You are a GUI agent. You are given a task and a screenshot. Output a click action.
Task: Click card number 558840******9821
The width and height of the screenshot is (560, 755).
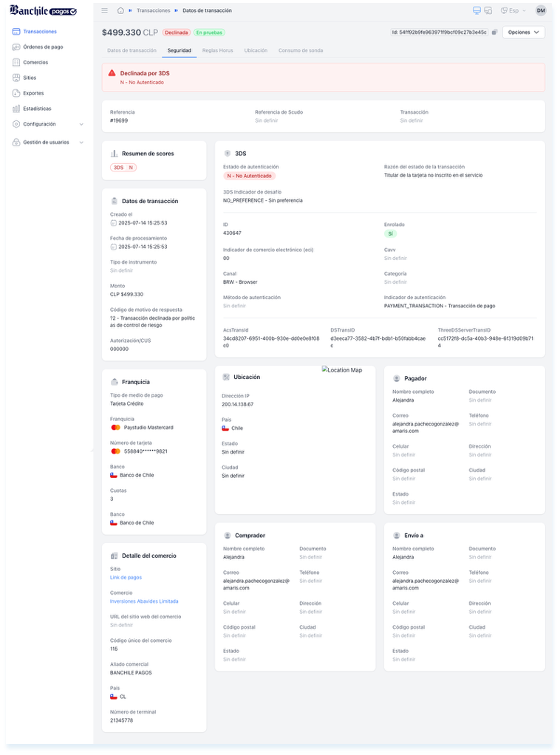146,451
